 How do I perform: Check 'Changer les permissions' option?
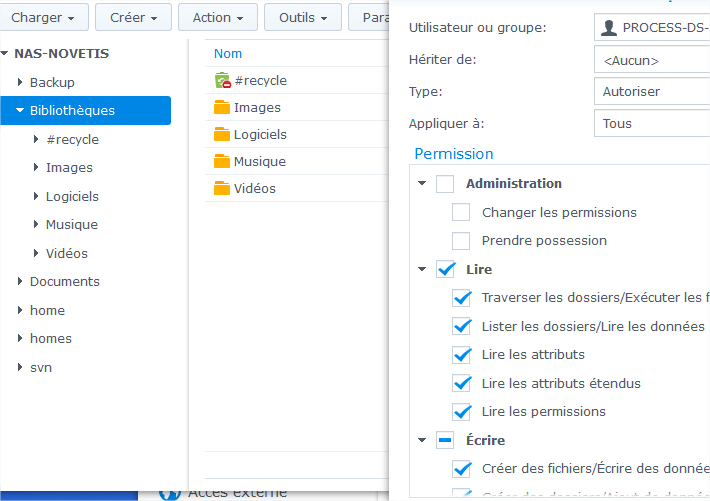(461, 213)
